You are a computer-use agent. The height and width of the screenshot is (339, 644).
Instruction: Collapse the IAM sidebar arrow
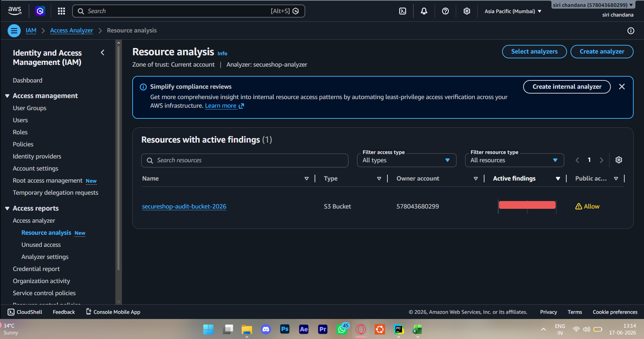[x=103, y=52]
